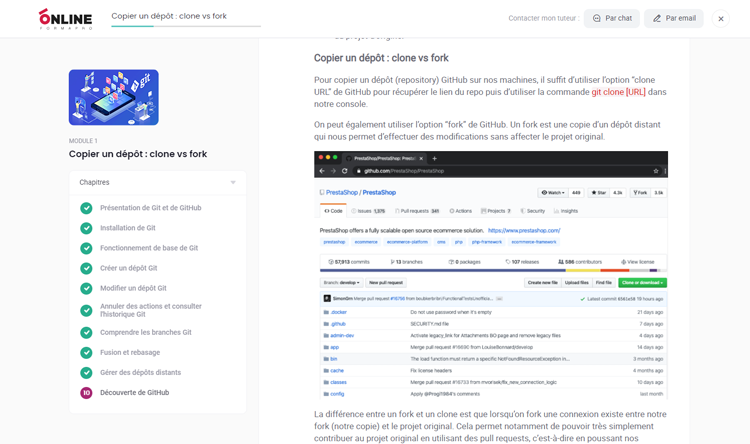Image resolution: width=750 pixels, height=444 pixels.
Task: Click the language color bar in the screenshot
Action: coord(493,271)
